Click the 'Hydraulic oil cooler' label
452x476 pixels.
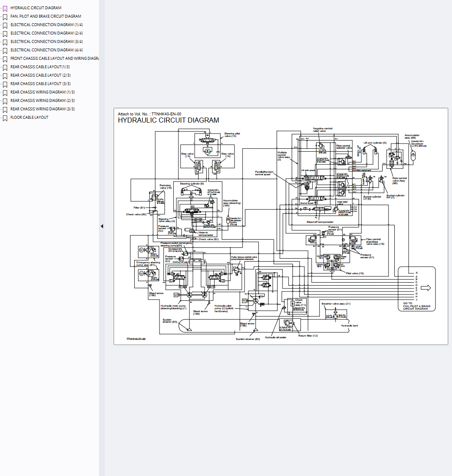tap(275, 337)
